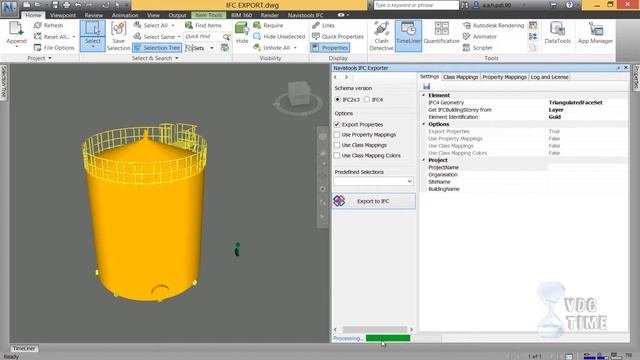Expand the Project ribbon panel

pyautogui.click(x=39, y=58)
